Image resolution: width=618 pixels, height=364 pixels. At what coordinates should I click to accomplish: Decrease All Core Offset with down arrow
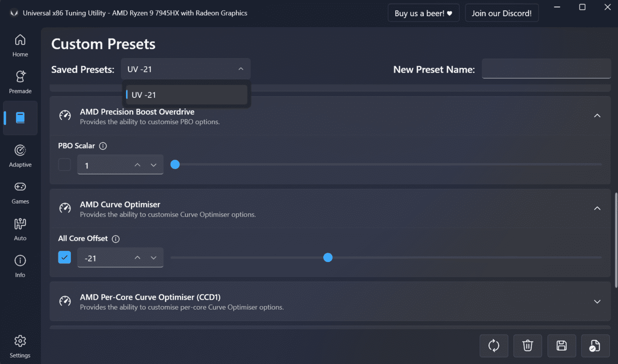[154, 258]
